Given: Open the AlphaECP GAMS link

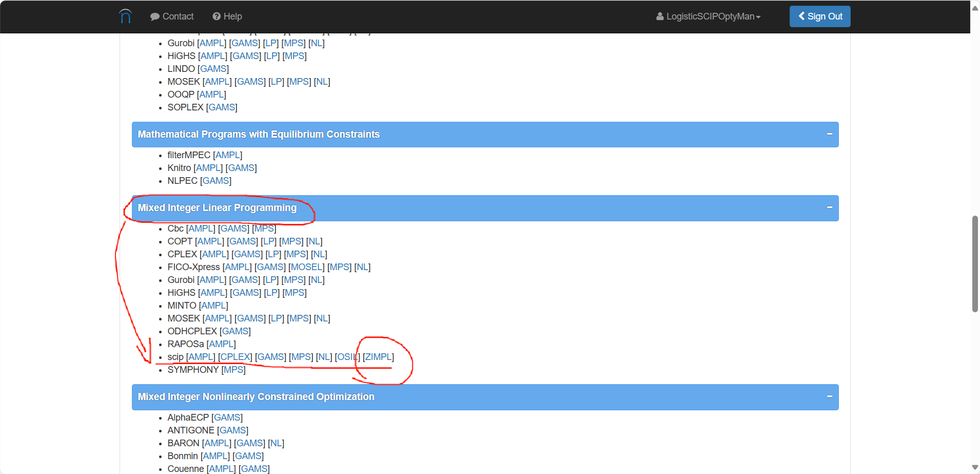Looking at the screenshot, I should (227, 418).
